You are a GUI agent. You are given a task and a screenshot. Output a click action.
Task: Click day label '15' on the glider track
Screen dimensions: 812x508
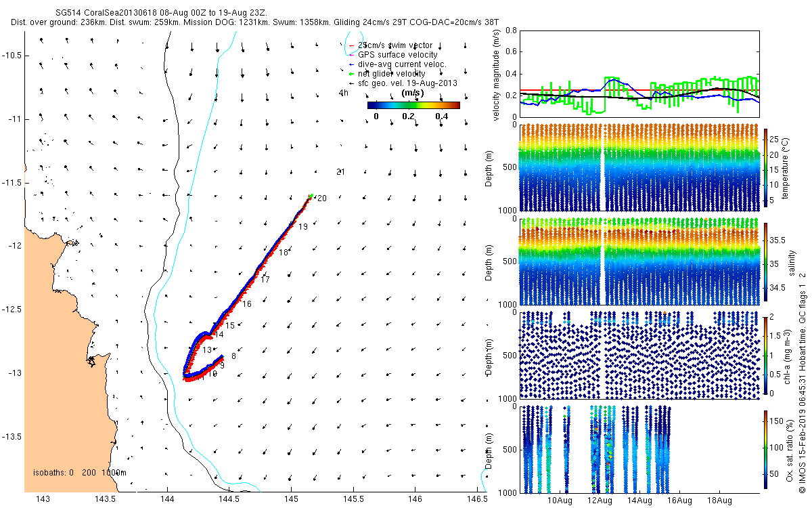pos(230,326)
